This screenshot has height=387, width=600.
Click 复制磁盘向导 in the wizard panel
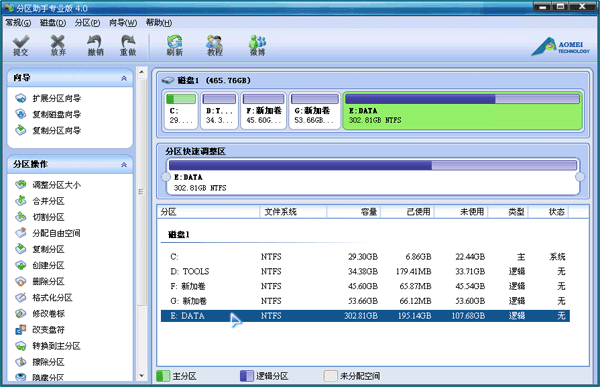point(48,114)
